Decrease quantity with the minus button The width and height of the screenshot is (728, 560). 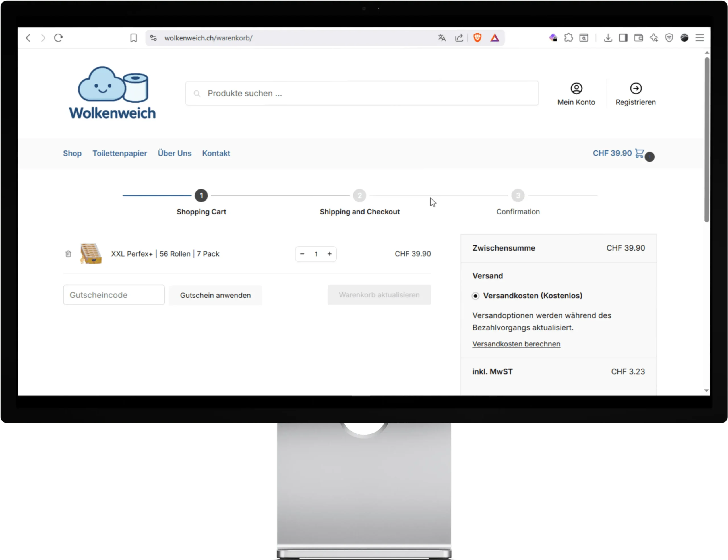302,254
